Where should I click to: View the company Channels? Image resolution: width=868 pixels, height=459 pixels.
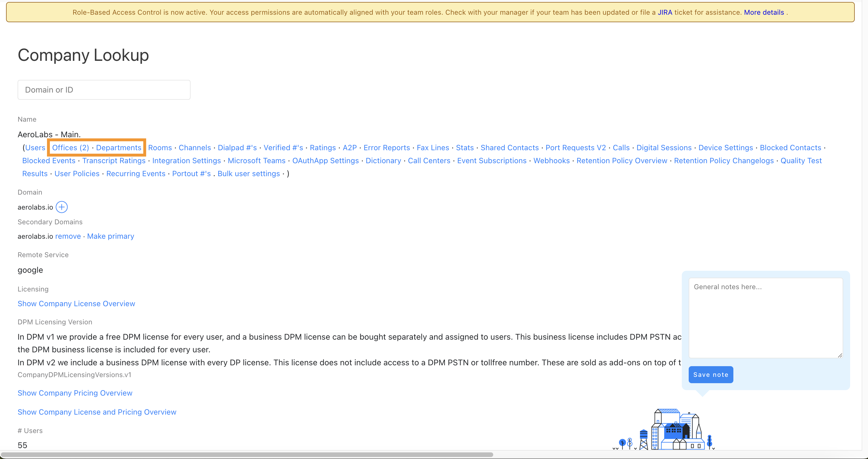(x=195, y=148)
